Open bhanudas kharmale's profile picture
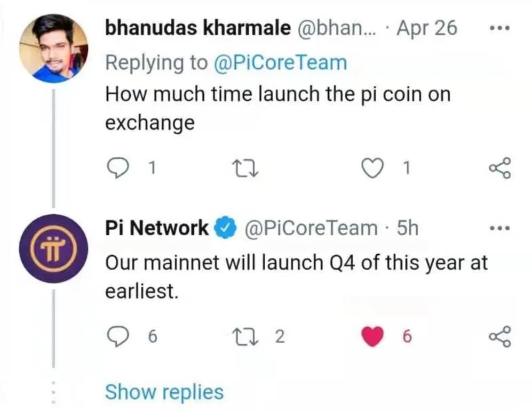Screen dimensions: 532x412 (x=53, y=48)
